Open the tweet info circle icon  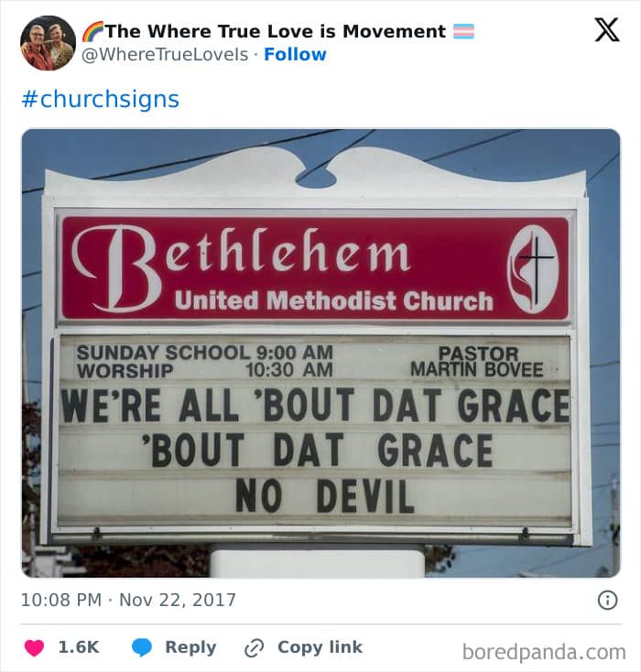pos(607,600)
